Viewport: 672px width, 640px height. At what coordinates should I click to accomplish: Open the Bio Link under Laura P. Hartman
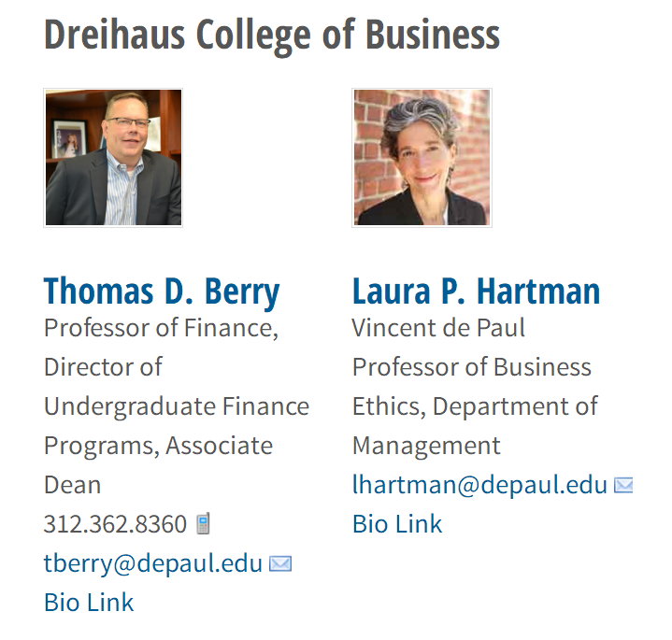coord(397,524)
